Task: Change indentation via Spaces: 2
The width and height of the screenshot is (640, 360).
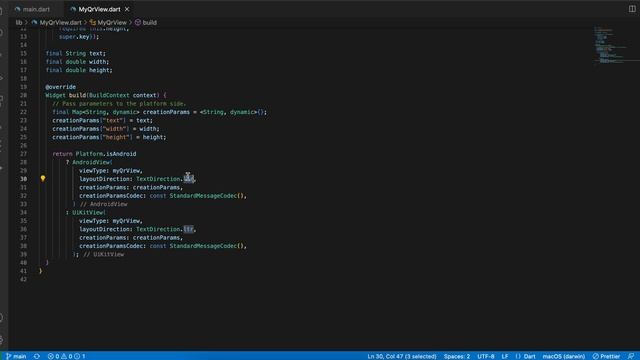Action: [457, 356]
